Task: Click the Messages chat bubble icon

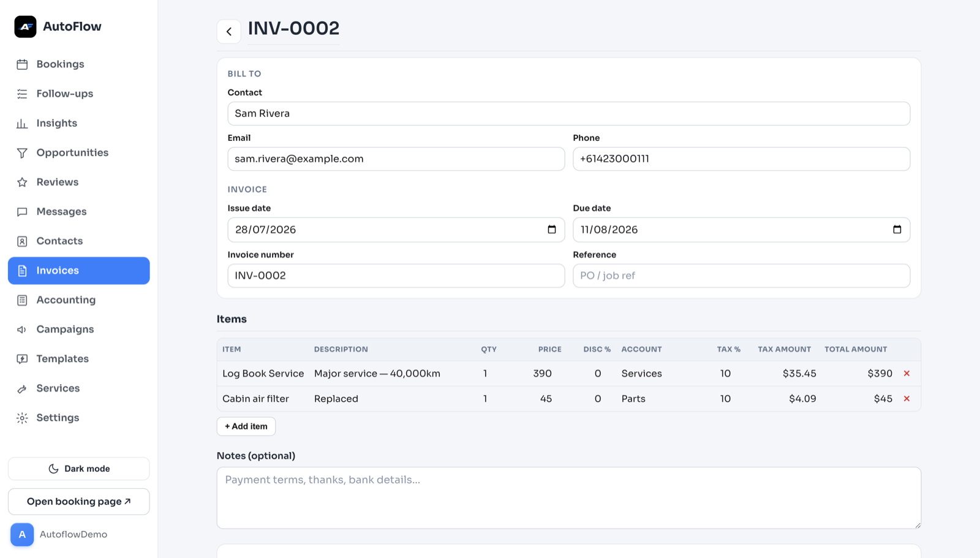Action: [22, 211]
